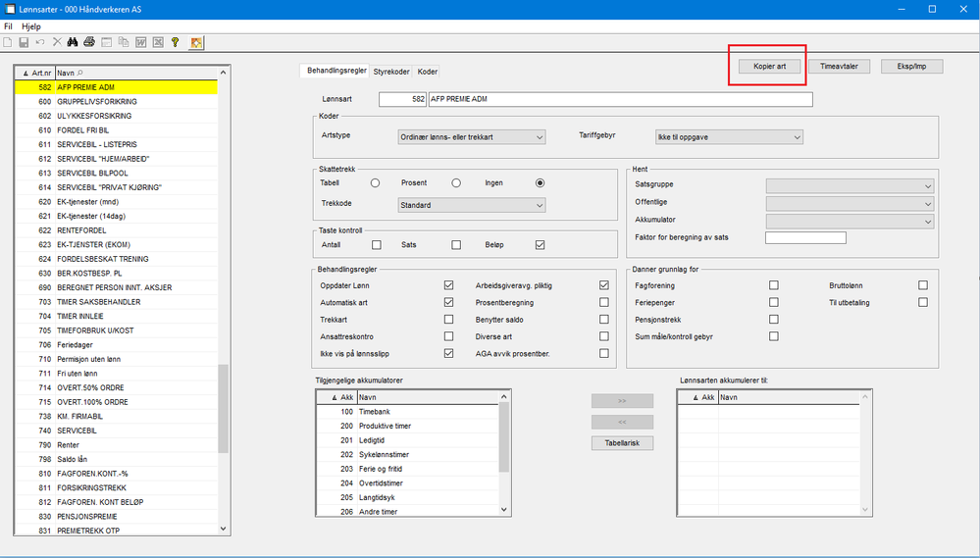The image size is (980, 558).
Task: Select the Prosent radio button
Action: (x=456, y=183)
